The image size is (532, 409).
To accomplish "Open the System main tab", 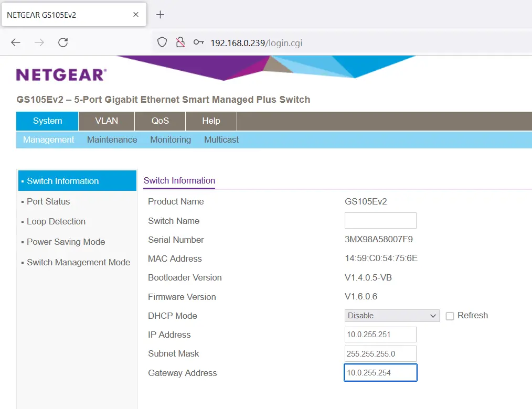I will point(47,121).
